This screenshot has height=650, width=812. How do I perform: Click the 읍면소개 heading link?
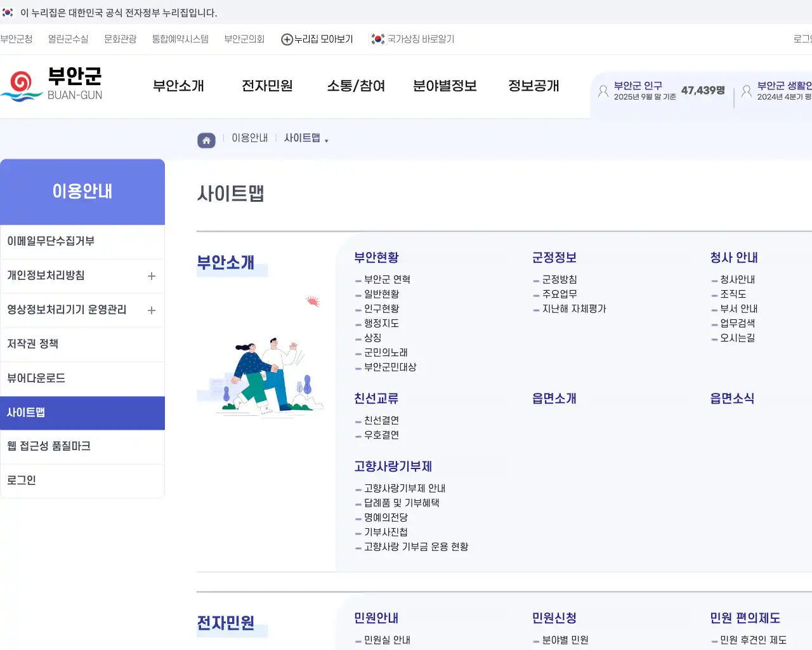[554, 399]
